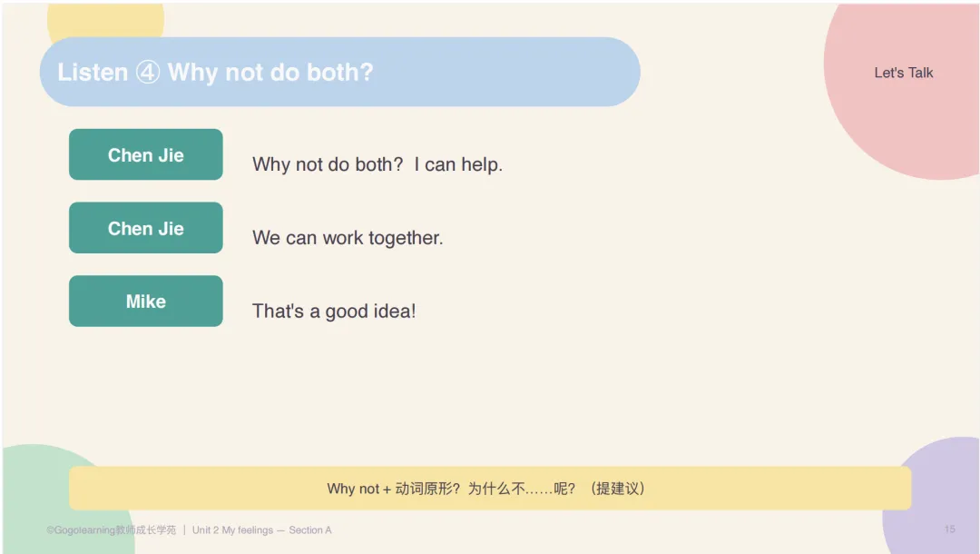Click the "(提建议)" text in the yellow bar
This screenshot has width=980, height=554.
pos(618,489)
